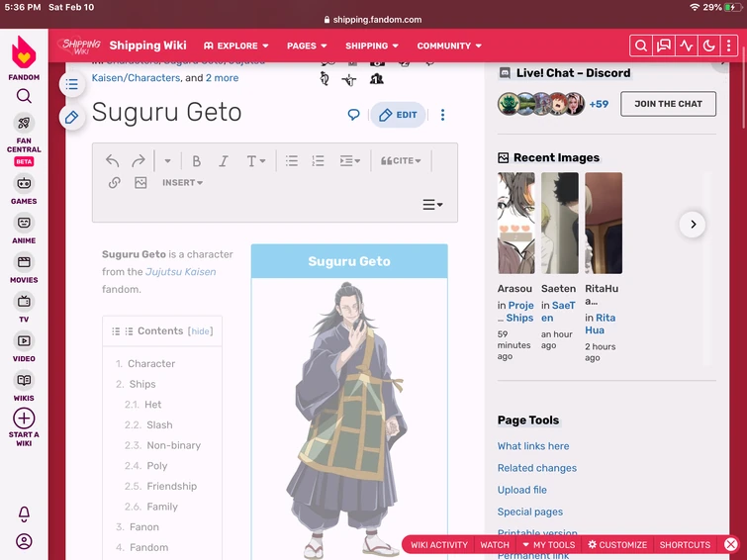Open the recent activity pulse icon
The width and height of the screenshot is (747, 560).
pyautogui.click(x=687, y=46)
